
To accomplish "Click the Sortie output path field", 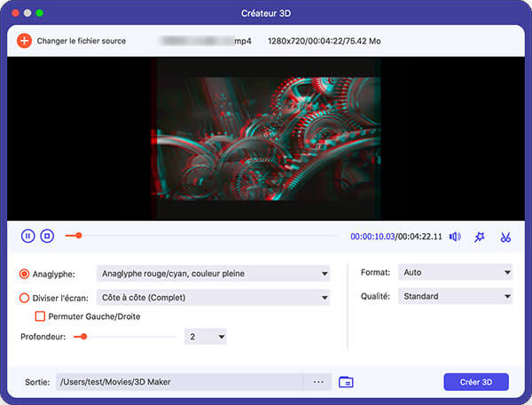I will tap(179, 382).
